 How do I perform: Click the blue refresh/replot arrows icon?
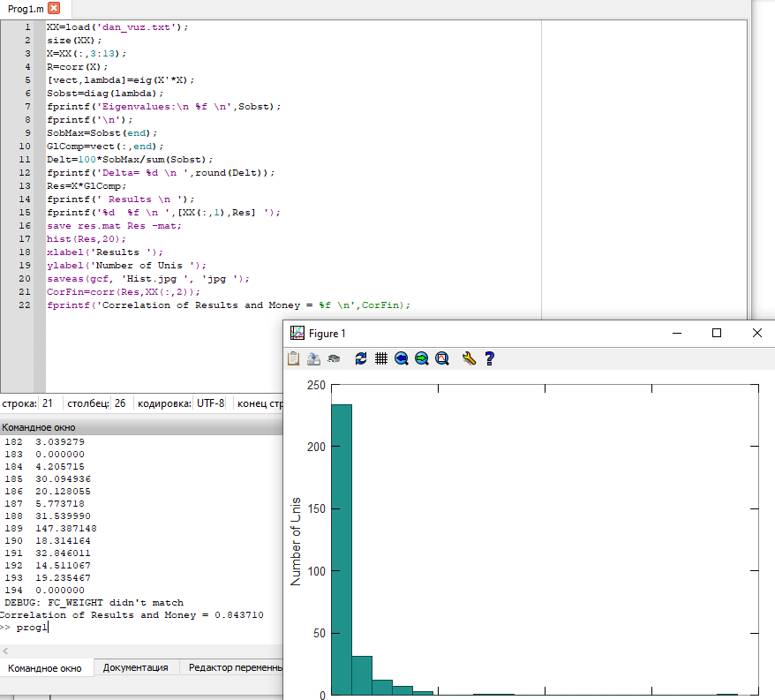(x=361, y=358)
